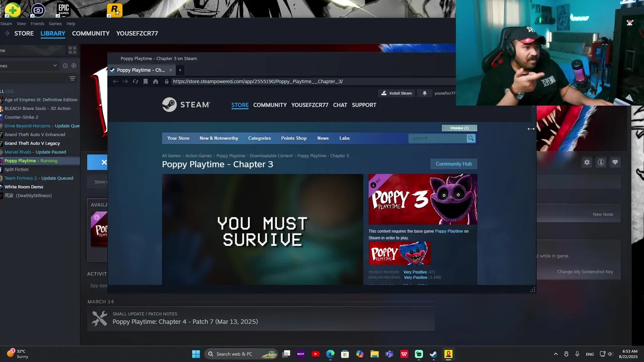
Task: Expand the library games dropdown
Action: [x=55, y=66]
